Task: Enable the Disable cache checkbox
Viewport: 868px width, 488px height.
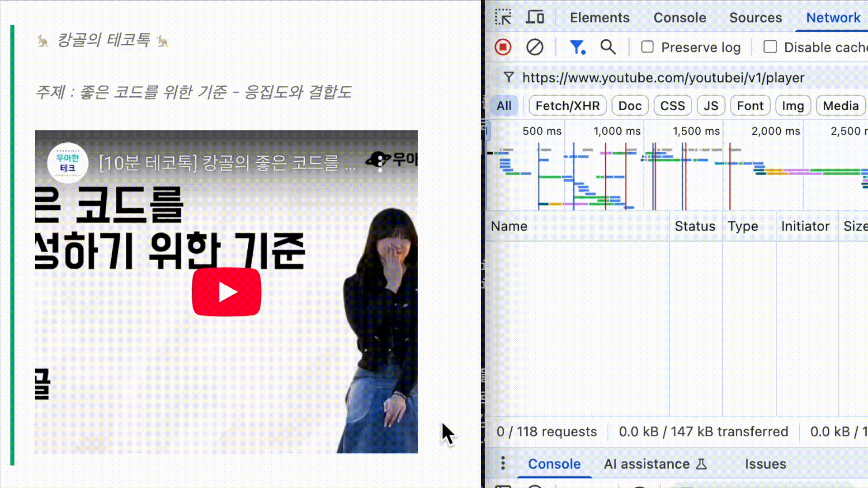Action: pyautogui.click(x=770, y=47)
